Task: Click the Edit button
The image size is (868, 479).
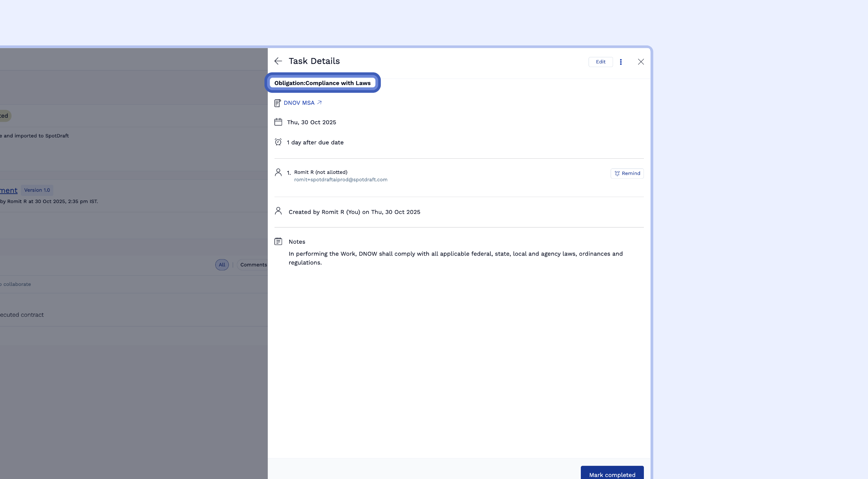Action: coord(600,62)
